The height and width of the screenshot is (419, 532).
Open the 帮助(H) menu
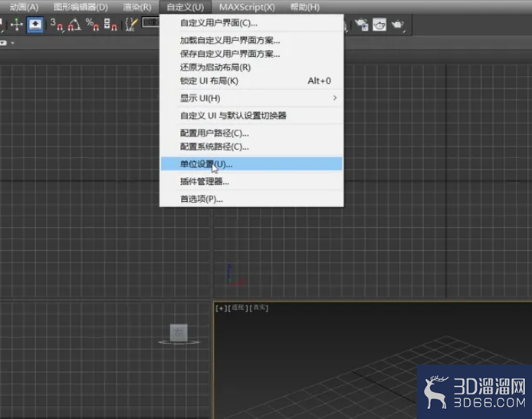point(304,7)
